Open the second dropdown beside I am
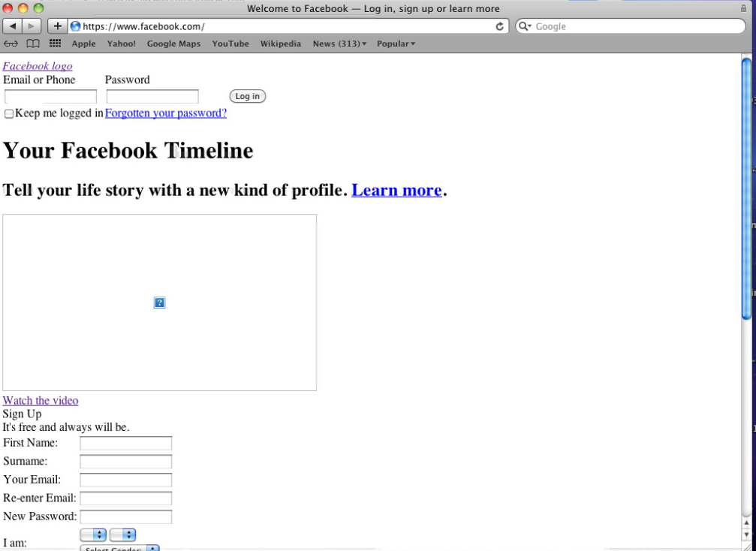The width and height of the screenshot is (756, 551). tap(122, 534)
